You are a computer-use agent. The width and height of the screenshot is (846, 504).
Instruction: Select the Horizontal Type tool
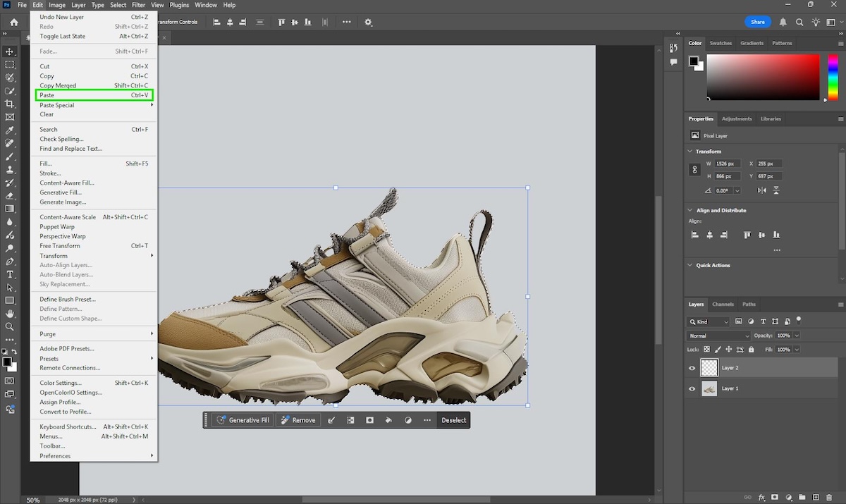(x=10, y=274)
